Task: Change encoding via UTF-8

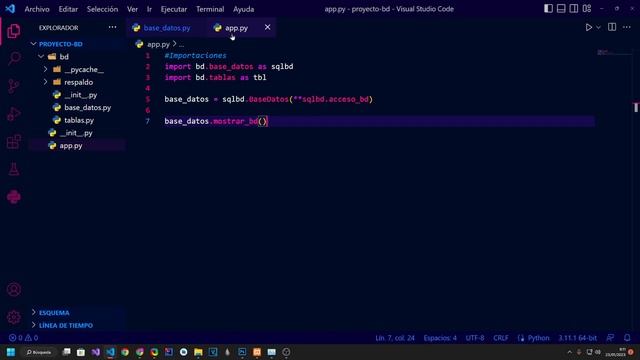Action: [475, 338]
